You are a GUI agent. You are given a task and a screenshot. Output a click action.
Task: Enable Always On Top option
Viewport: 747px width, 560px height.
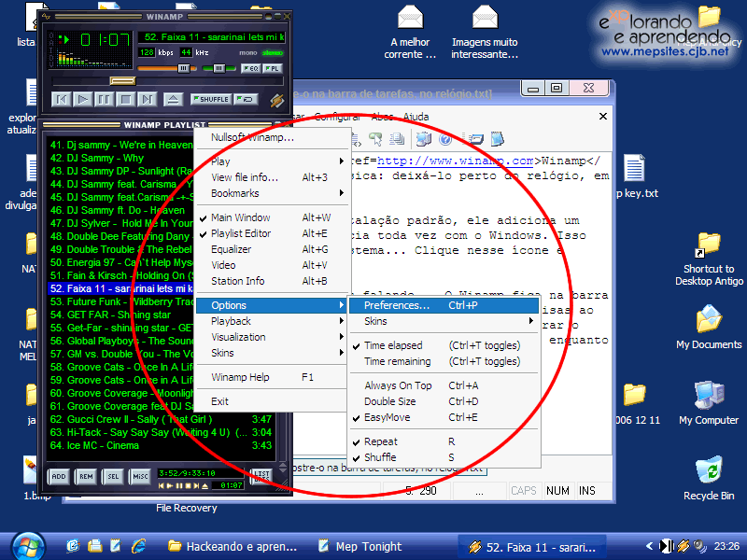[444, 385]
